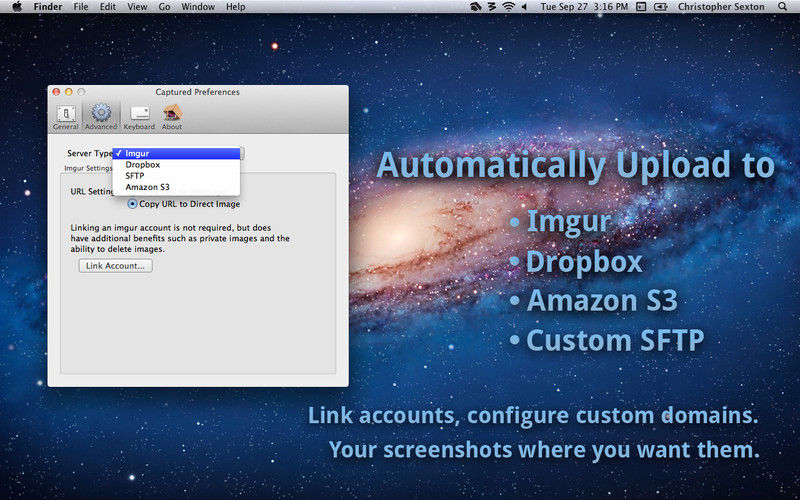Close the Captured Preferences window
Screen dimensions: 800x500
coord(56,92)
